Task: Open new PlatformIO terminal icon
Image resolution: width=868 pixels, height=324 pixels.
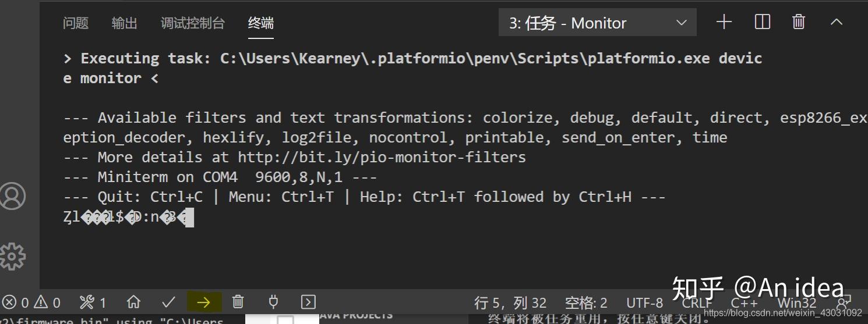Action: click(308, 302)
